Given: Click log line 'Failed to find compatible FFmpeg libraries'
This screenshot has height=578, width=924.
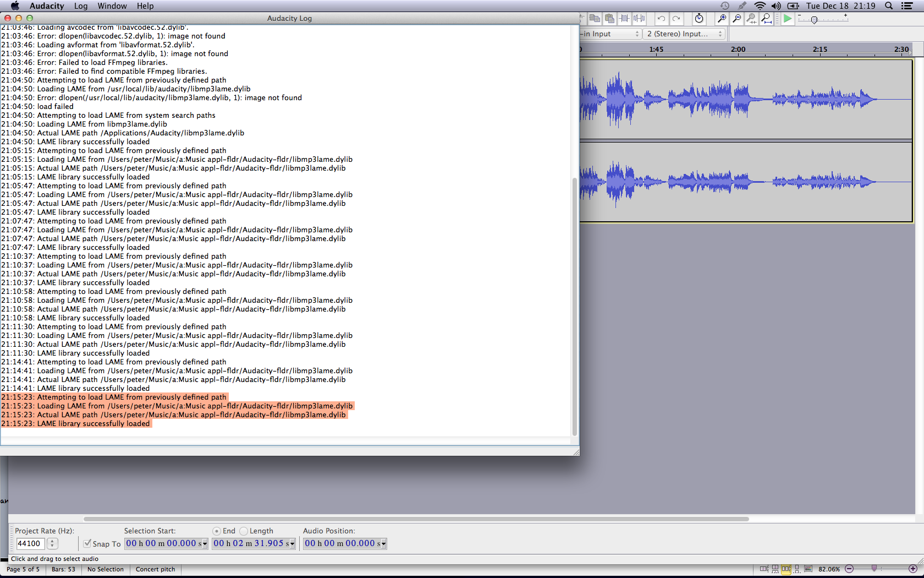Looking at the screenshot, I should point(104,71).
